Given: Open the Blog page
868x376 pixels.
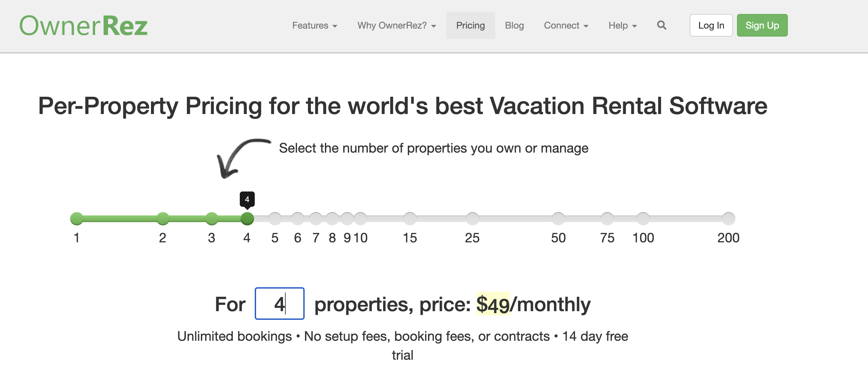Looking at the screenshot, I should pos(514,25).
